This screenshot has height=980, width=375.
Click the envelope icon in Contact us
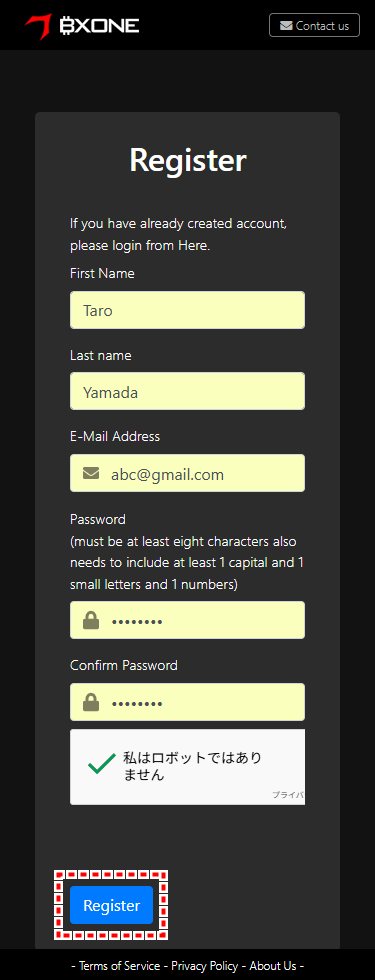tap(286, 26)
